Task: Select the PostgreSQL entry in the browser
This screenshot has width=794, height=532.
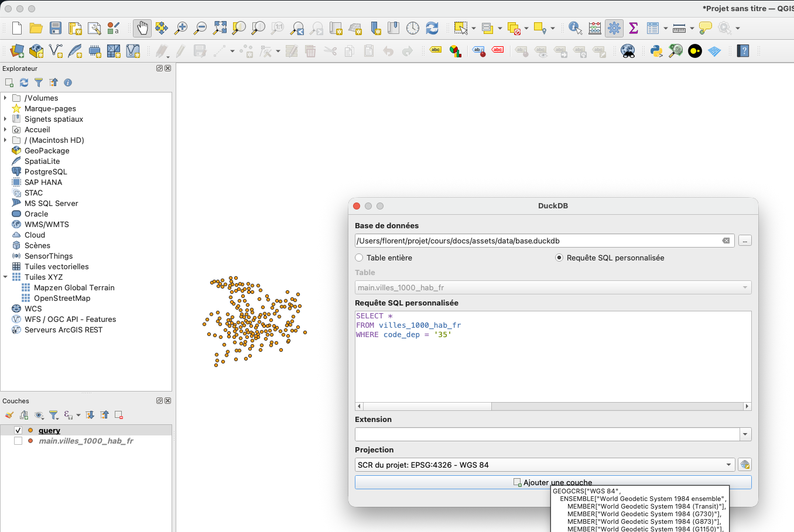Action: pyautogui.click(x=46, y=171)
